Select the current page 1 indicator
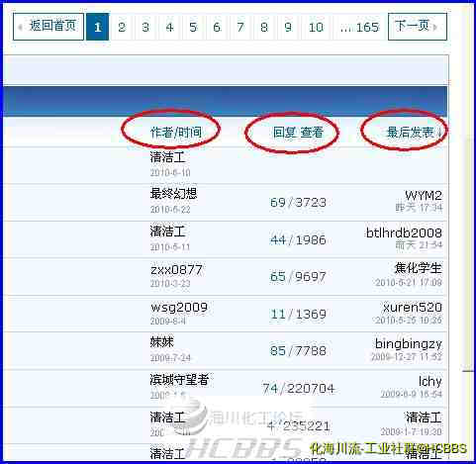 (x=98, y=27)
